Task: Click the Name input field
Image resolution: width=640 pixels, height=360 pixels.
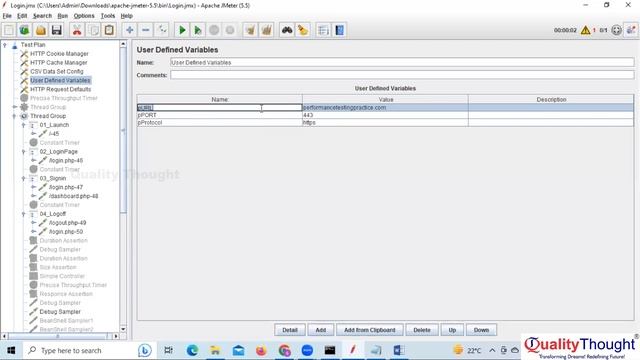Action: (x=402, y=62)
